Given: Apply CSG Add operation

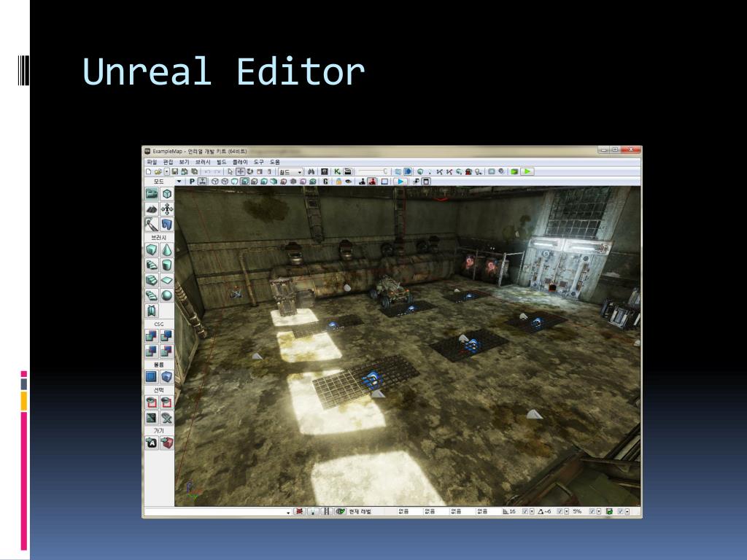Looking at the screenshot, I should point(152,335).
